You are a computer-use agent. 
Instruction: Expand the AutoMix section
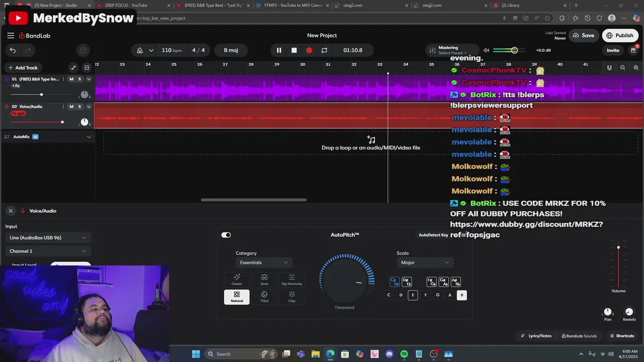89,137
